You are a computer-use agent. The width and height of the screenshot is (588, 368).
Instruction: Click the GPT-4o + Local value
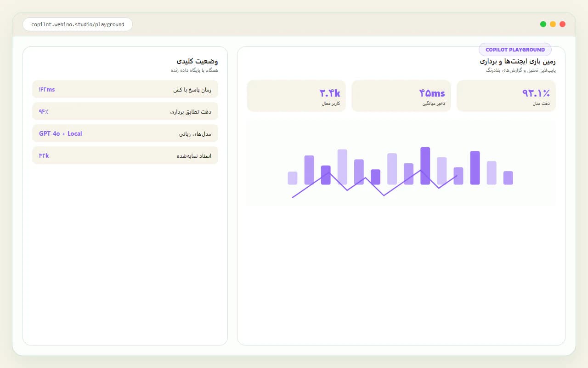61,134
